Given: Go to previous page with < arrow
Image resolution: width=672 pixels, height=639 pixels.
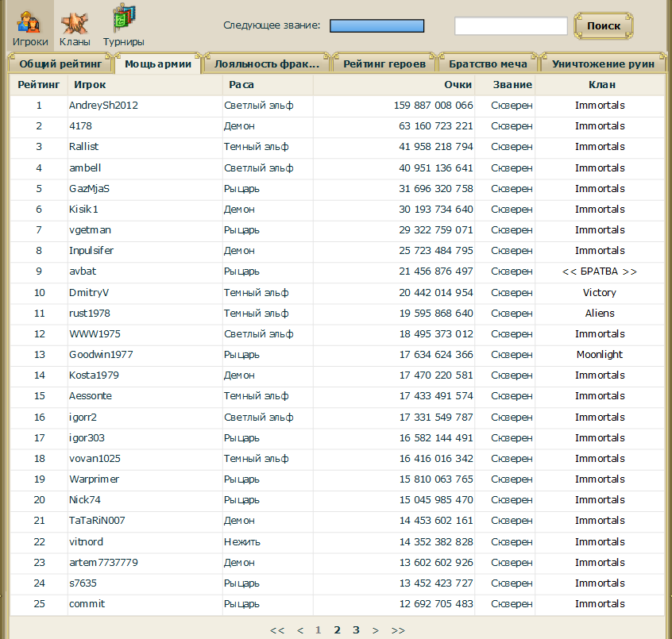Looking at the screenshot, I should click(x=300, y=630).
